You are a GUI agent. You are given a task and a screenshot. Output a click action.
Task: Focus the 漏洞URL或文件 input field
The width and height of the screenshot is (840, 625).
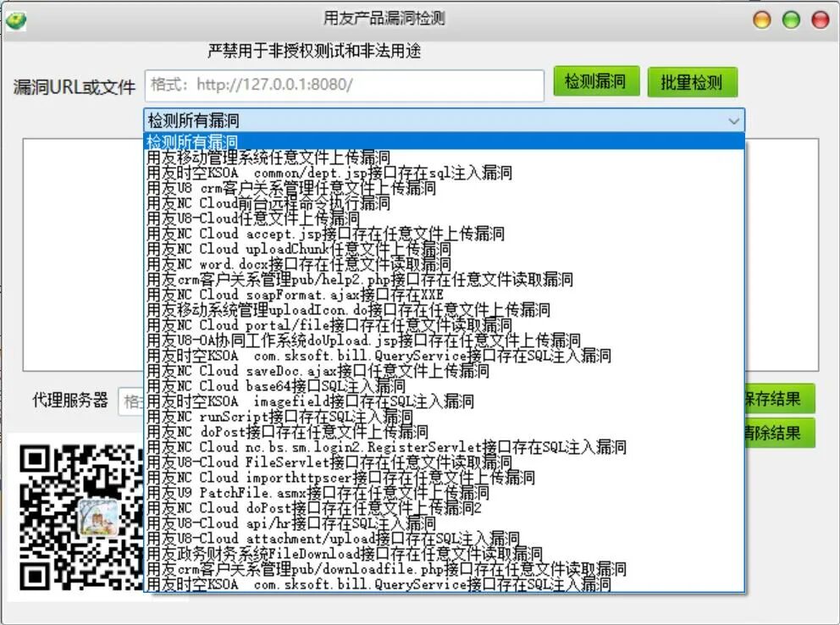345,85
